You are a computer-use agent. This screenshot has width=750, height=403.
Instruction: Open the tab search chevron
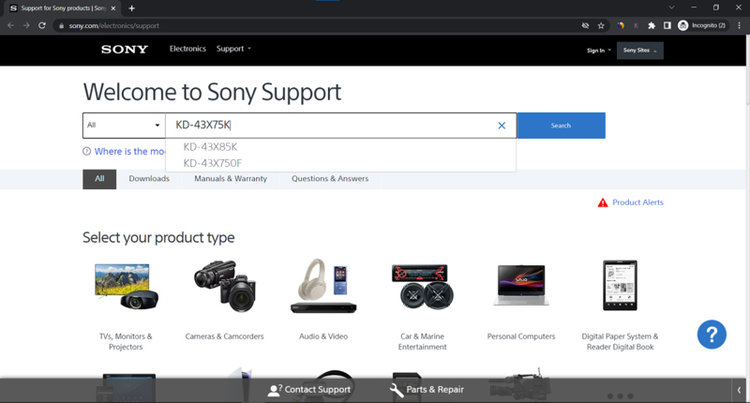click(672, 8)
